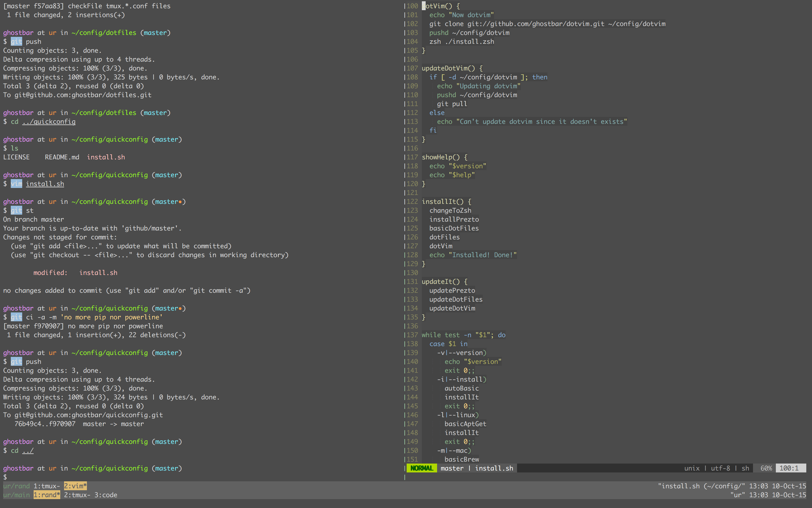
Task: Click the sh filetype indicator
Action: click(745, 468)
